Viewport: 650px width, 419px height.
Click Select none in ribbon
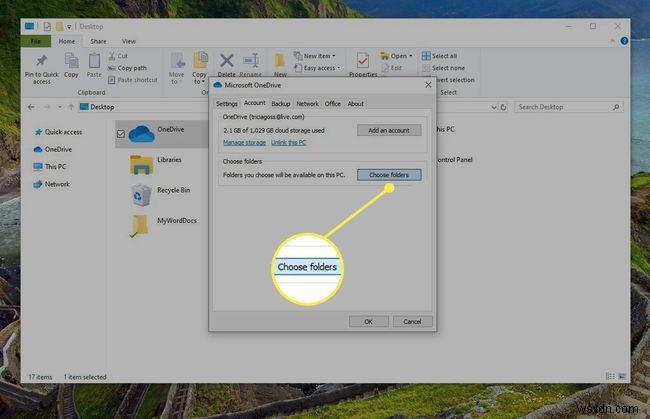[443, 68]
